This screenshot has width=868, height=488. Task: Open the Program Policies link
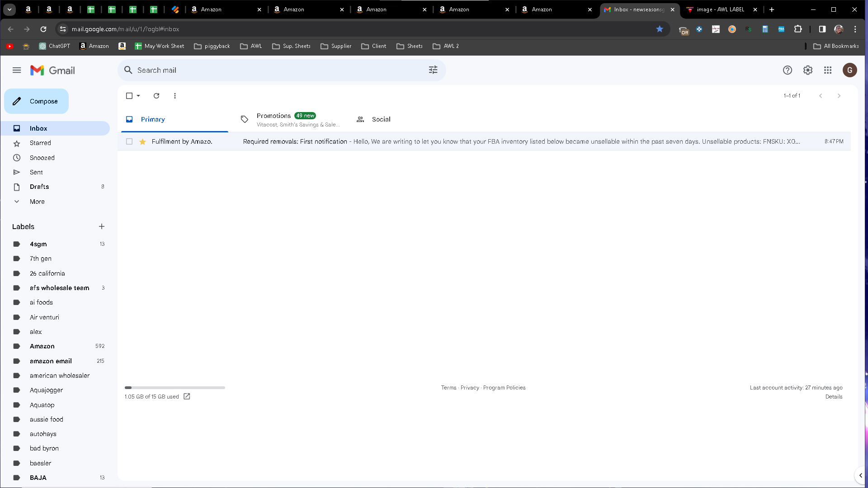(504, 388)
